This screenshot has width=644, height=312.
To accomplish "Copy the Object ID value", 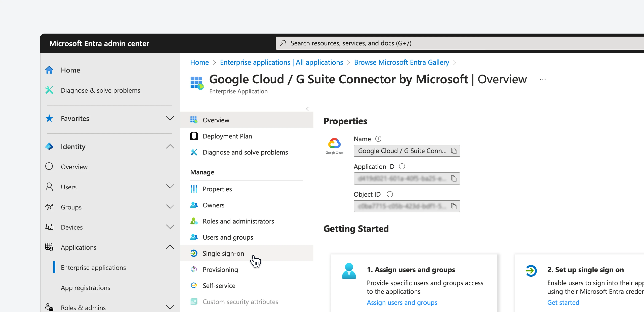I will (454, 206).
